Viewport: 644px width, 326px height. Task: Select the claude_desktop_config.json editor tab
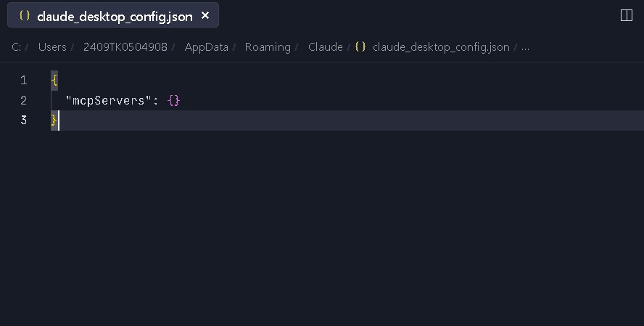click(x=114, y=16)
